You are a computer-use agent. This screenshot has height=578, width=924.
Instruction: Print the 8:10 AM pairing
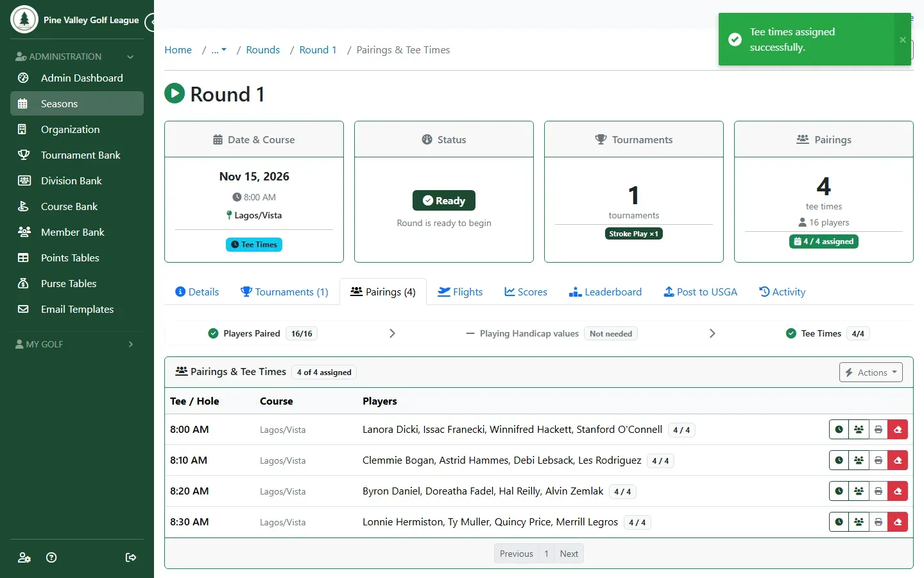click(878, 460)
